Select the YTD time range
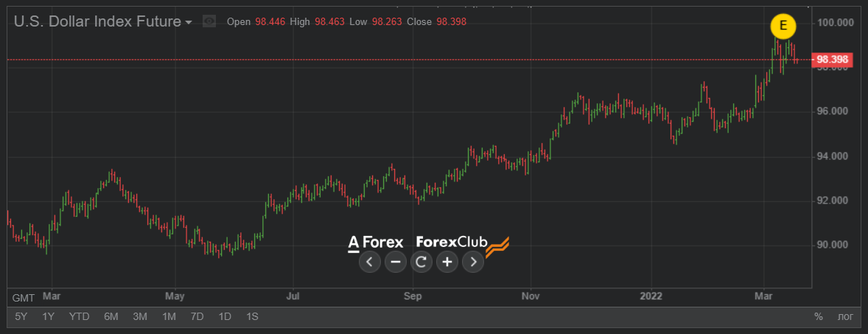 (x=79, y=317)
